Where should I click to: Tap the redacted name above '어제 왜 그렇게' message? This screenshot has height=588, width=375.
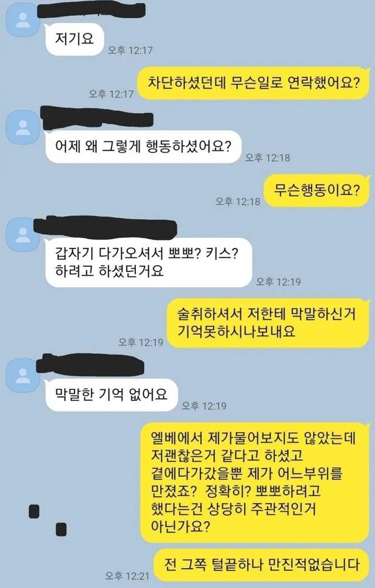97,117
